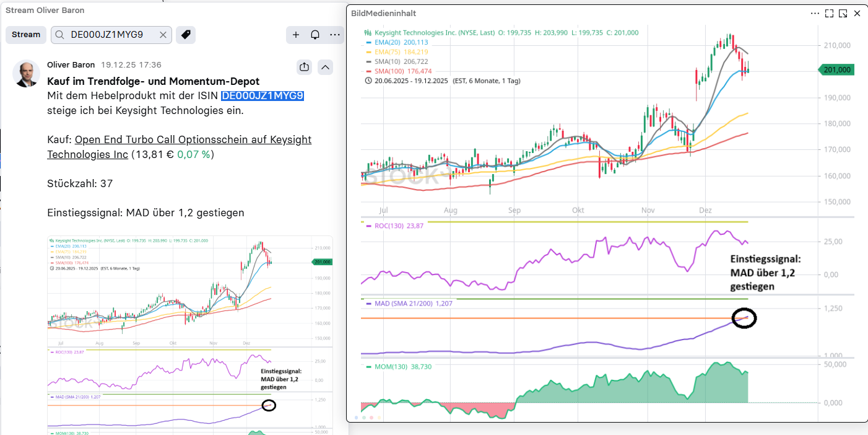Viewport: 868px width, 435px height.
Task: Collapse the post with the chevron-up button
Action: click(x=325, y=67)
